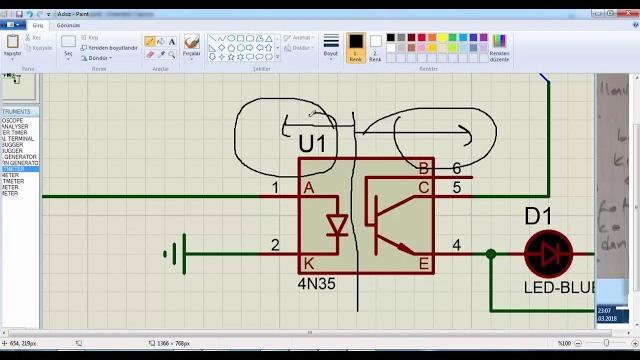Pick the Rounded rectangle shape
This screenshot has height=360, width=640.
point(250,38)
